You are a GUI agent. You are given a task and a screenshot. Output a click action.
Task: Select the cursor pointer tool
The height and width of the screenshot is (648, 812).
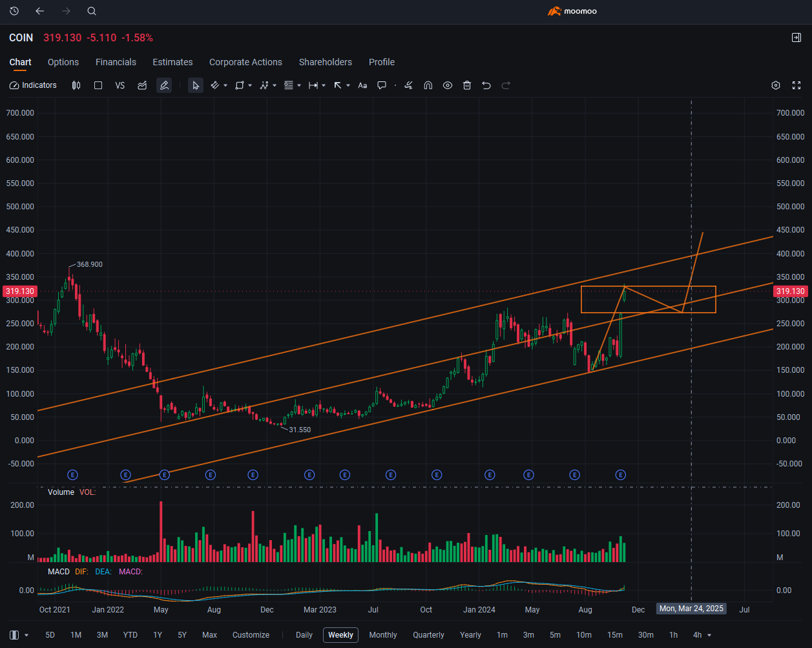(196, 85)
